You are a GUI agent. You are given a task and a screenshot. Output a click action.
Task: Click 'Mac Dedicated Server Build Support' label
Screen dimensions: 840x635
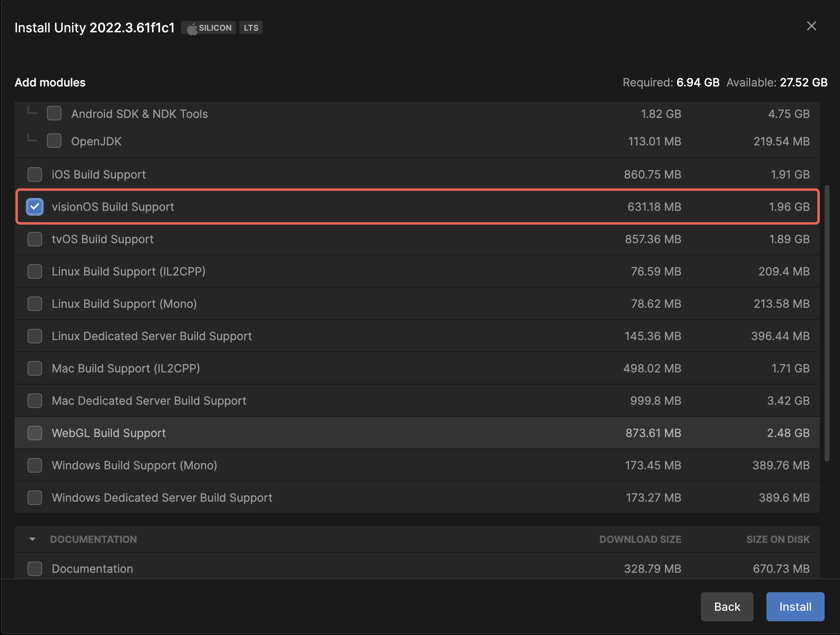point(149,401)
